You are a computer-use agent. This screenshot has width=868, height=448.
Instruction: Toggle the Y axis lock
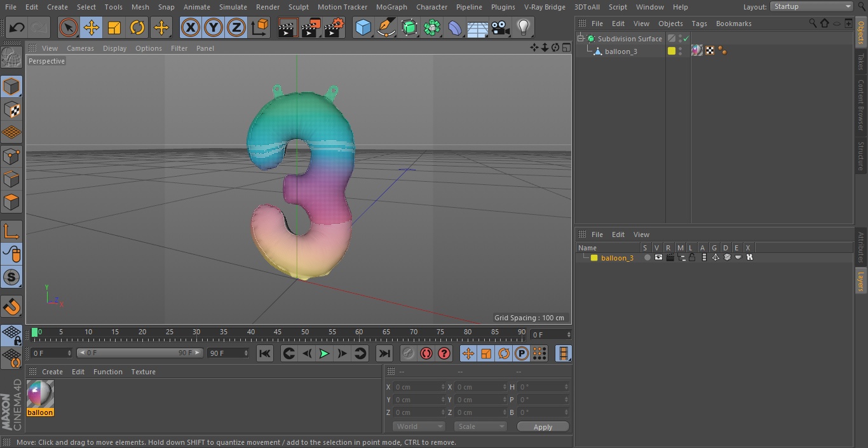(x=214, y=27)
